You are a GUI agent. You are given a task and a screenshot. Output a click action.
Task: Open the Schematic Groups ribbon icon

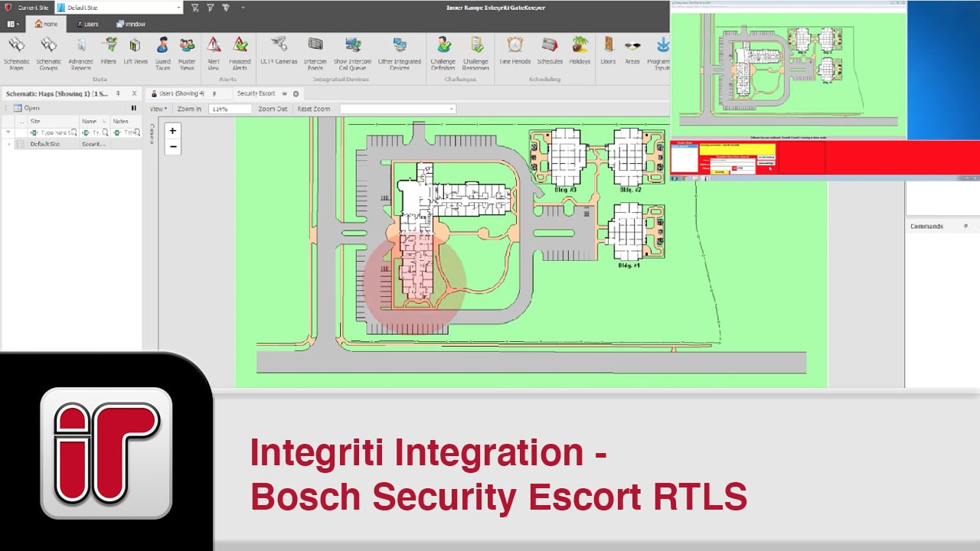[x=48, y=53]
